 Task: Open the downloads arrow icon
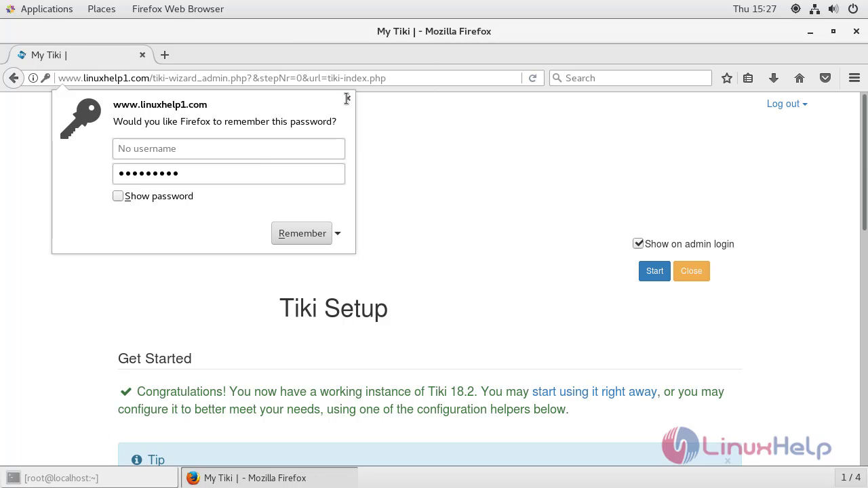pos(774,78)
